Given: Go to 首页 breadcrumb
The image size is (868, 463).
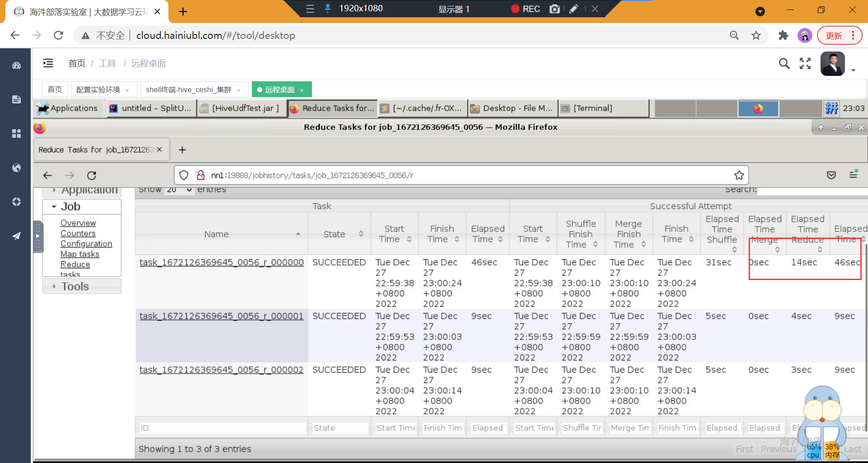Looking at the screenshot, I should coord(77,63).
